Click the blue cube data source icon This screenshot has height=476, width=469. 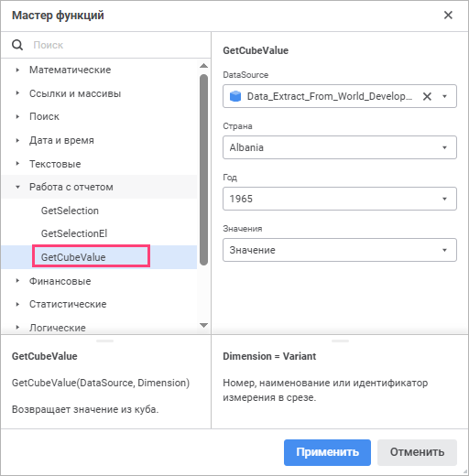click(235, 96)
